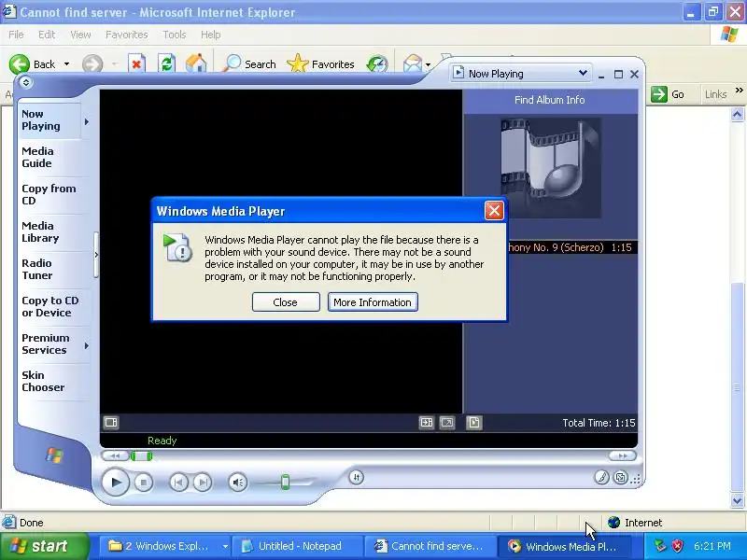Image resolution: width=747 pixels, height=560 pixels.
Task: Switch video to full screen view
Action: [x=447, y=423]
